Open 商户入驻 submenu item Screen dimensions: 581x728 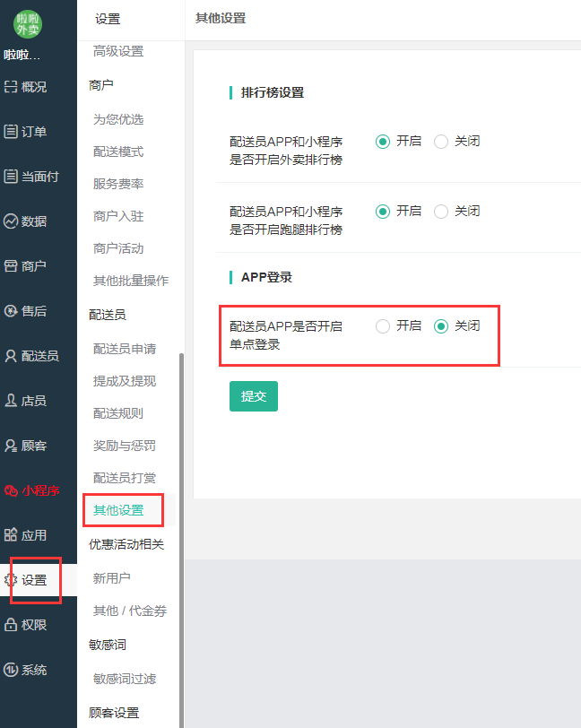click(x=118, y=216)
